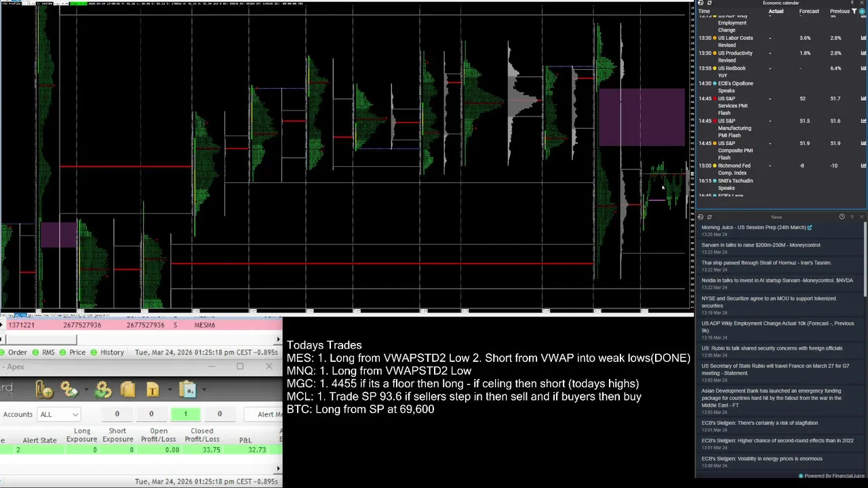
Task: Open chart icon for US Redbook YoY
Action: [x=863, y=68]
